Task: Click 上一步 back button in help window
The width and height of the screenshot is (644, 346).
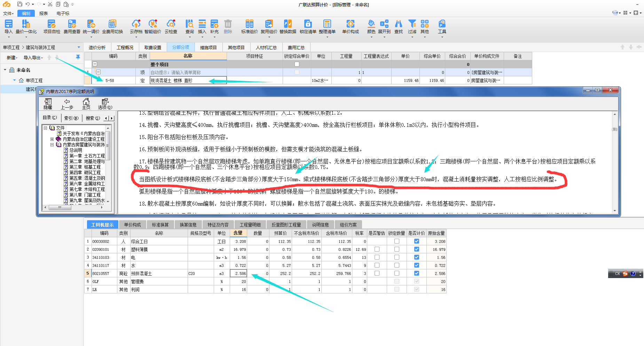Action: 67,104
